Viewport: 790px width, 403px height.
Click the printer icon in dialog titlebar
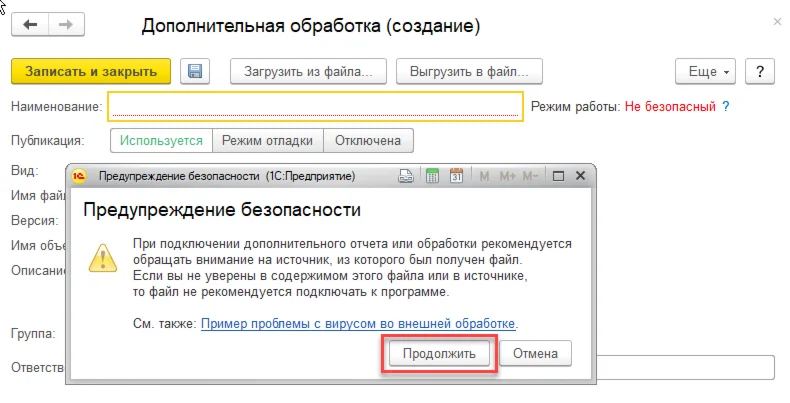click(x=406, y=176)
